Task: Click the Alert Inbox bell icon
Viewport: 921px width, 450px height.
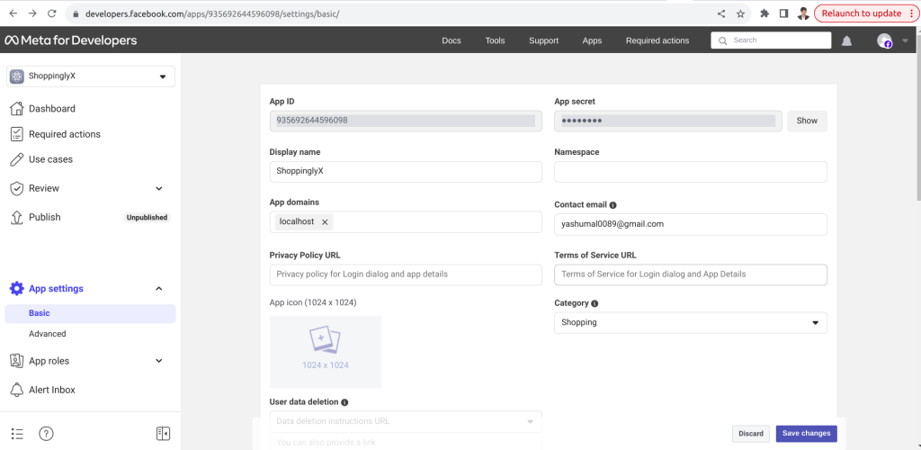Action: click(x=17, y=389)
